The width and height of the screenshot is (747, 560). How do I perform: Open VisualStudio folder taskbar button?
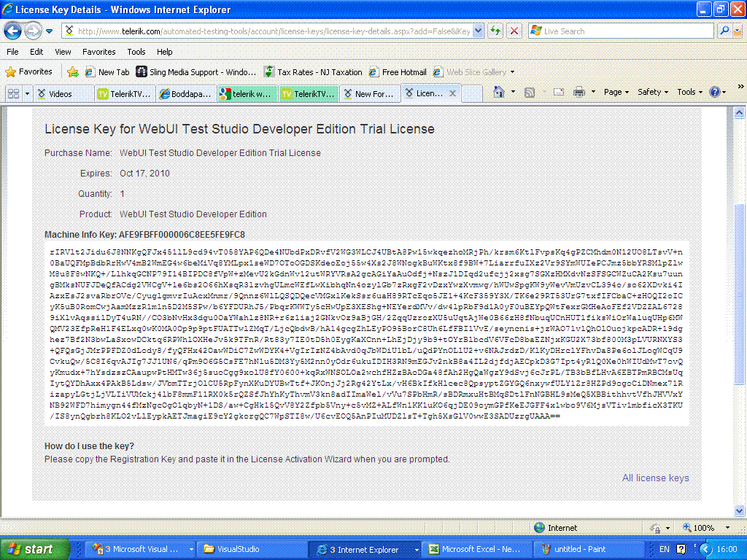pos(252,549)
